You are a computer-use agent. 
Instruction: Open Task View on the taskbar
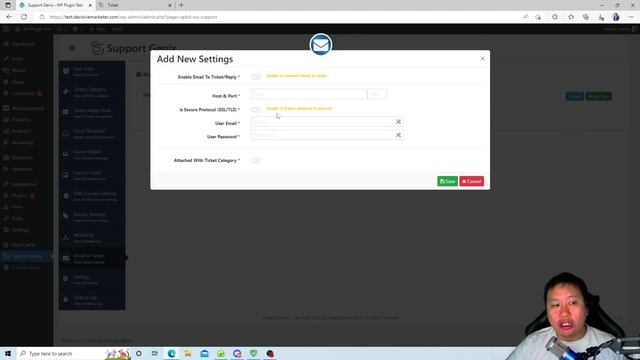point(155,353)
